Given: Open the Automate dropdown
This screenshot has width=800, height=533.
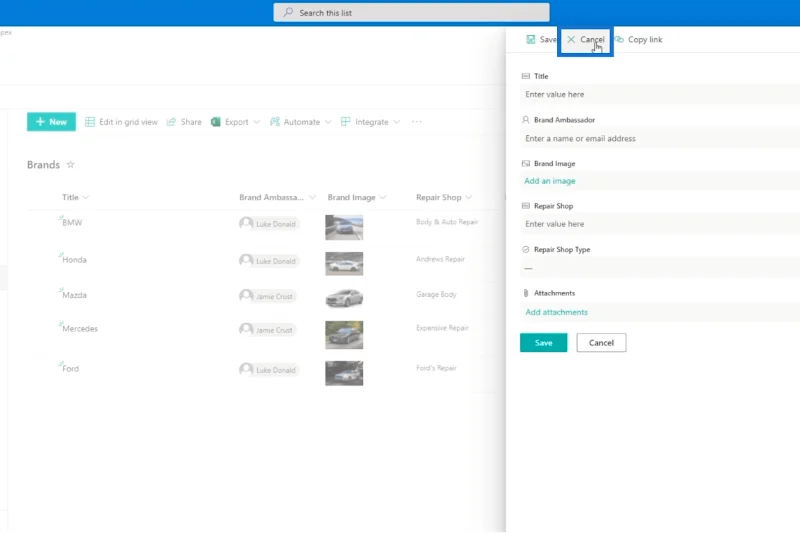Looking at the screenshot, I should [301, 122].
